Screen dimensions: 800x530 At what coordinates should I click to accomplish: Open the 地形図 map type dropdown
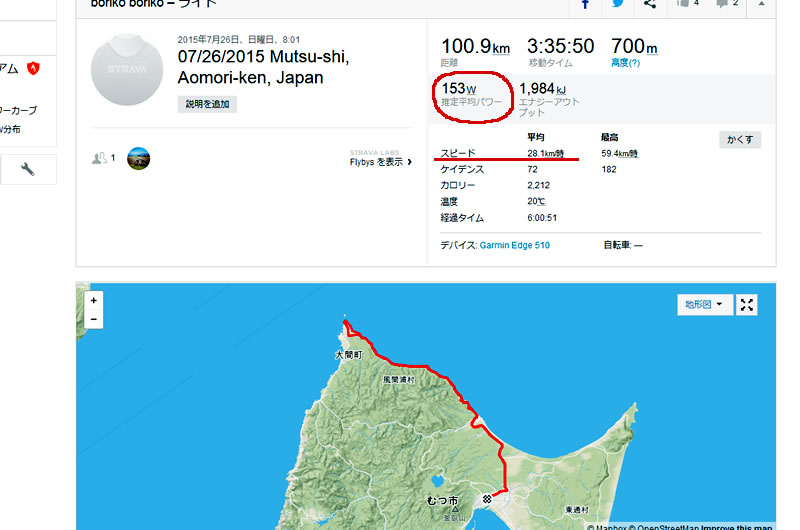coord(705,305)
